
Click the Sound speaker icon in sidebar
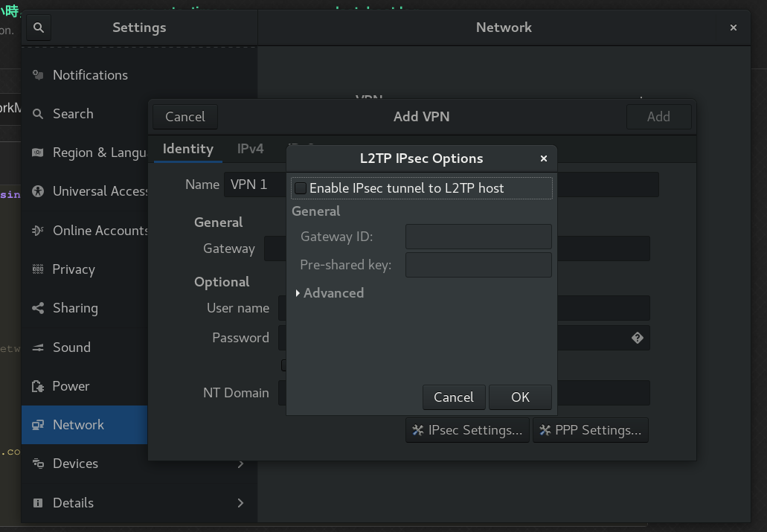38,347
